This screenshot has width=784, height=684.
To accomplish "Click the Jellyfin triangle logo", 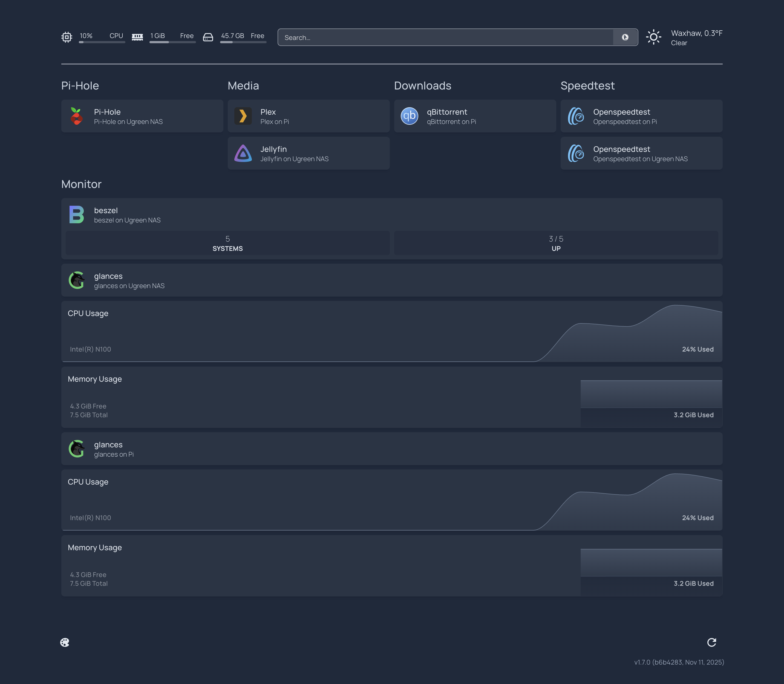I will [243, 153].
